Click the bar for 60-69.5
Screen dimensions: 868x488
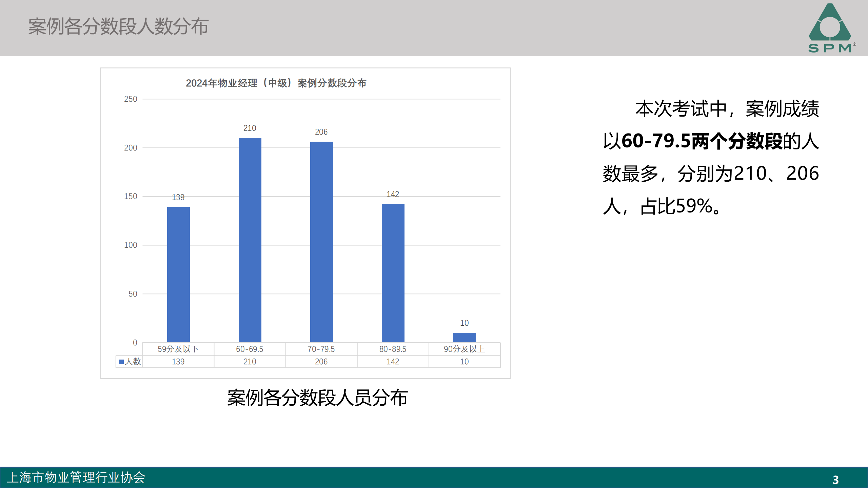[x=250, y=240]
